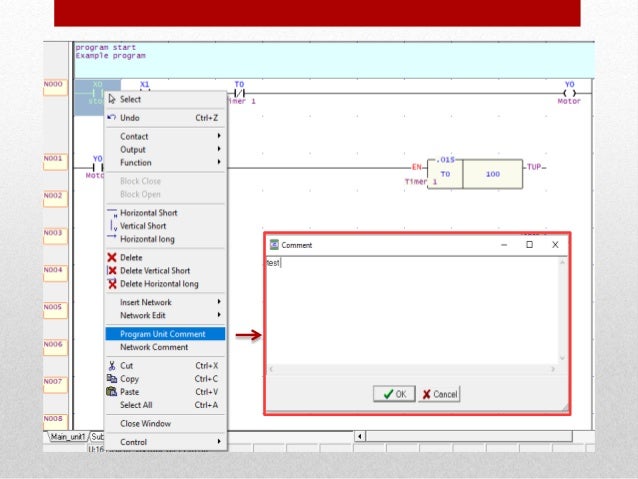Click the timer preset value 100

(493, 174)
